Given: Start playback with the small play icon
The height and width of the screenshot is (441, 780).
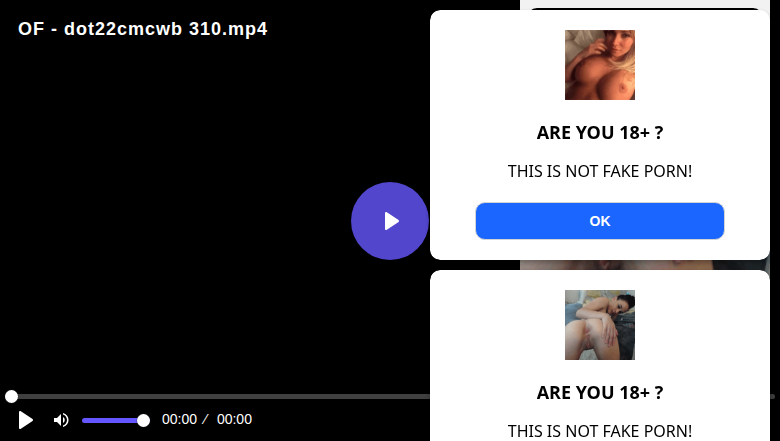Looking at the screenshot, I should (x=25, y=420).
